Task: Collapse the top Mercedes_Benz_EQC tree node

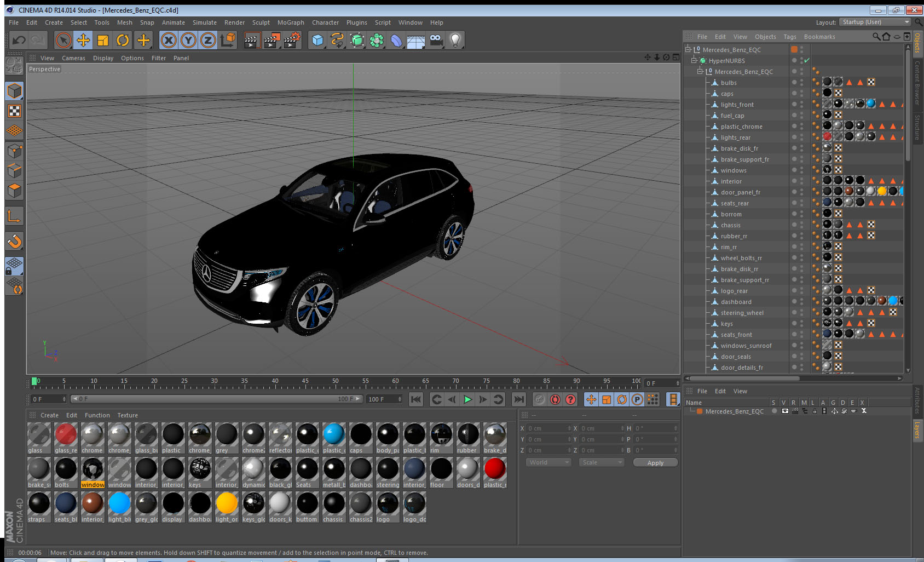Action: click(x=689, y=49)
